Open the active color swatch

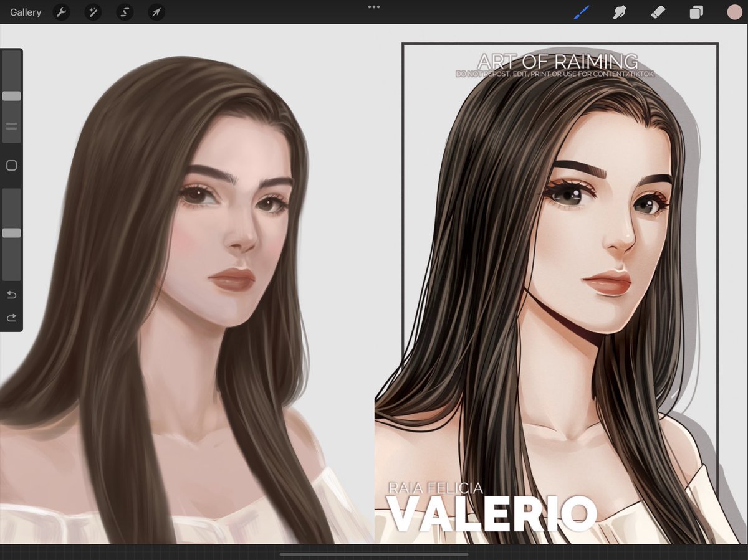click(734, 12)
